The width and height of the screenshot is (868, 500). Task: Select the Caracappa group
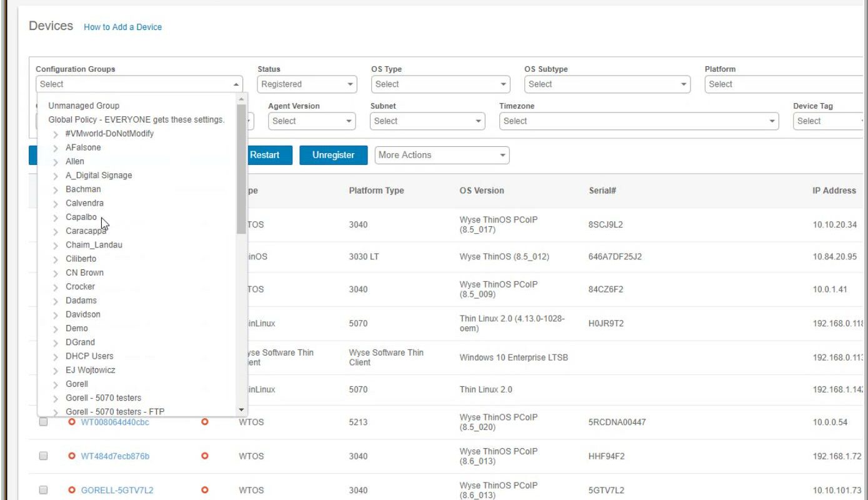pyautogui.click(x=86, y=231)
